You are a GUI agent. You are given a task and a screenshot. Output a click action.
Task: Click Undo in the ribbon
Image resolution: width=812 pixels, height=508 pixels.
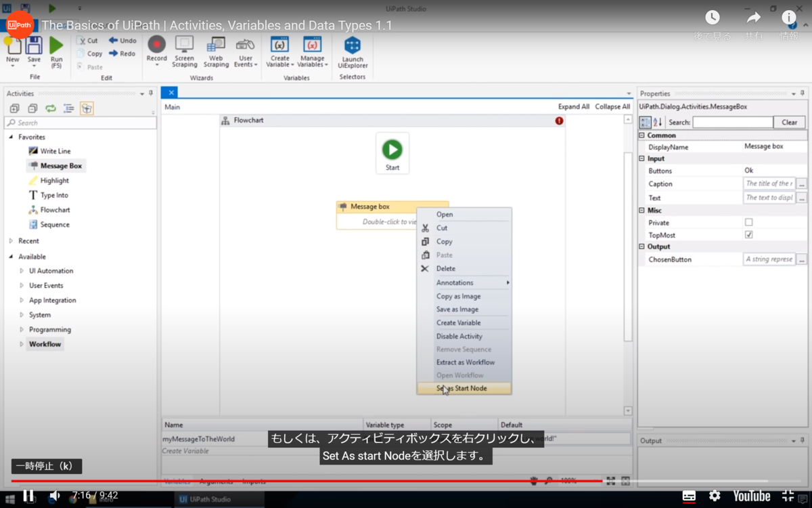click(x=122, y=41)
